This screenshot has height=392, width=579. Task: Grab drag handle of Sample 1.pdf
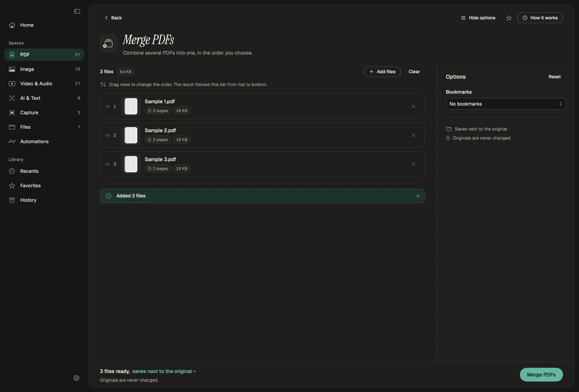pyautogui.click(x=107, y=106)
